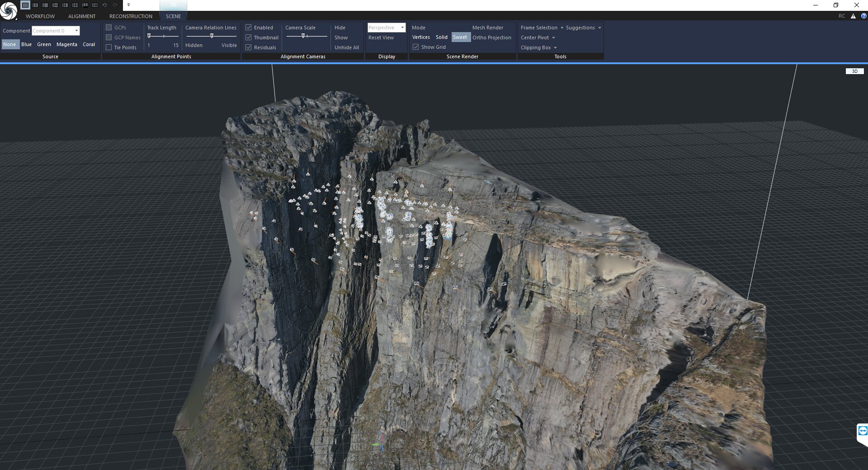Select the SCENE ribbon tab

click(173, 16)
